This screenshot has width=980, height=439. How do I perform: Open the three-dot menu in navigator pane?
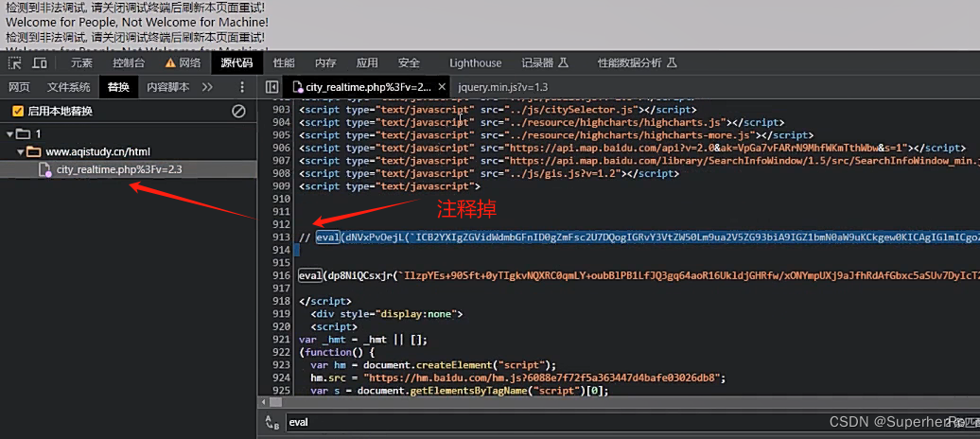click(242, 87)
